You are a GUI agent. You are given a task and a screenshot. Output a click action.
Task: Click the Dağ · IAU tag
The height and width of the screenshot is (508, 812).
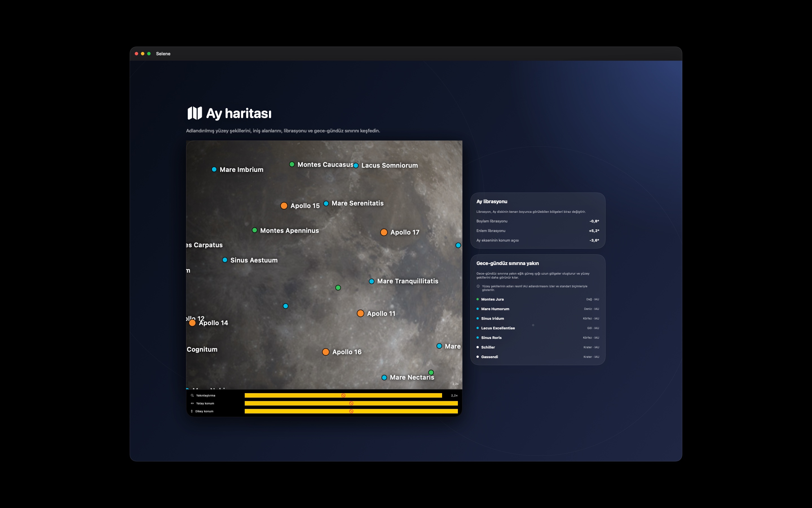pos(593,299)
